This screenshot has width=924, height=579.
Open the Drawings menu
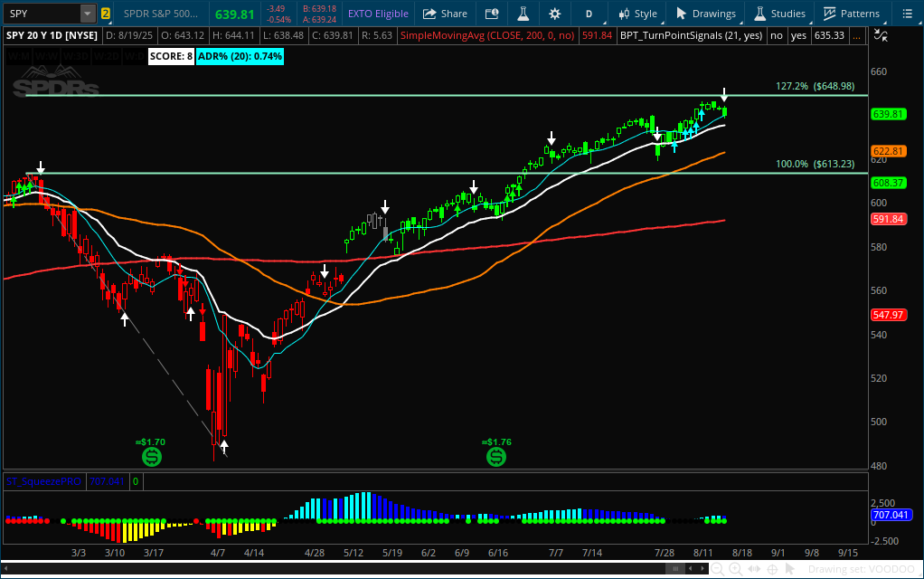point(705,14)
